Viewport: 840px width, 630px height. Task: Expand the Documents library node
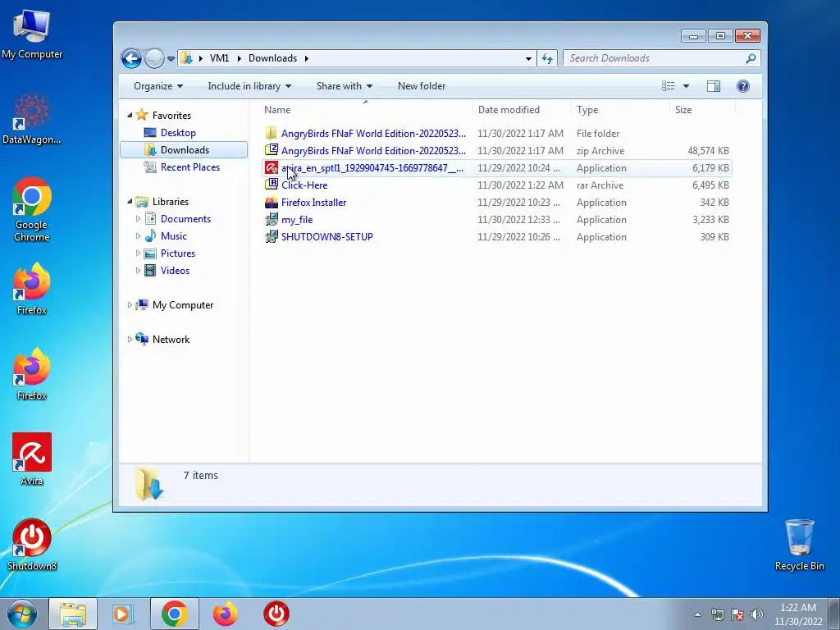pyautogui.click(x=138, y=218)
